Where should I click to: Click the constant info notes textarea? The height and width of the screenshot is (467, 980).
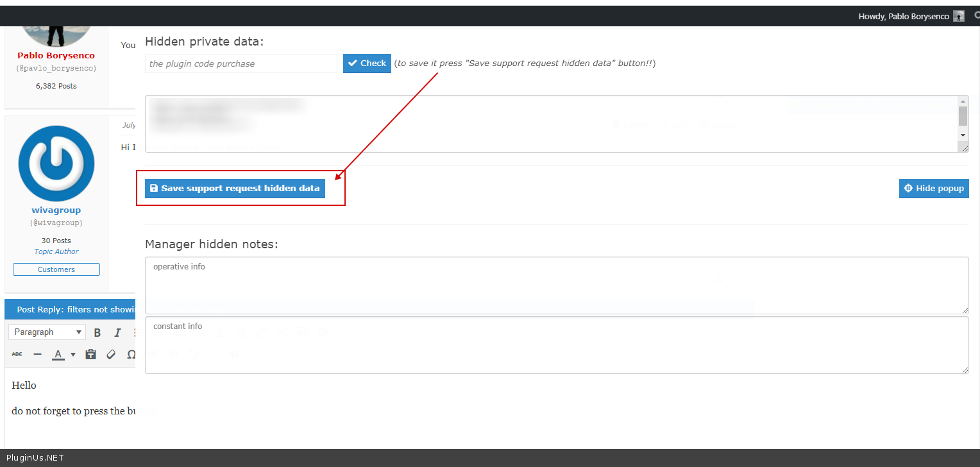coord(557,345)
